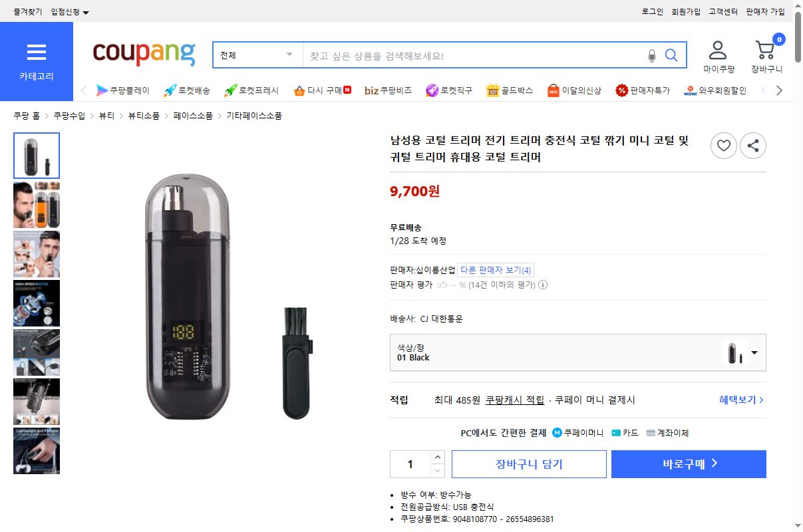Screen dimensions: 803x532
Task: Select the second product thumbnail
Action: pos(36,205)
